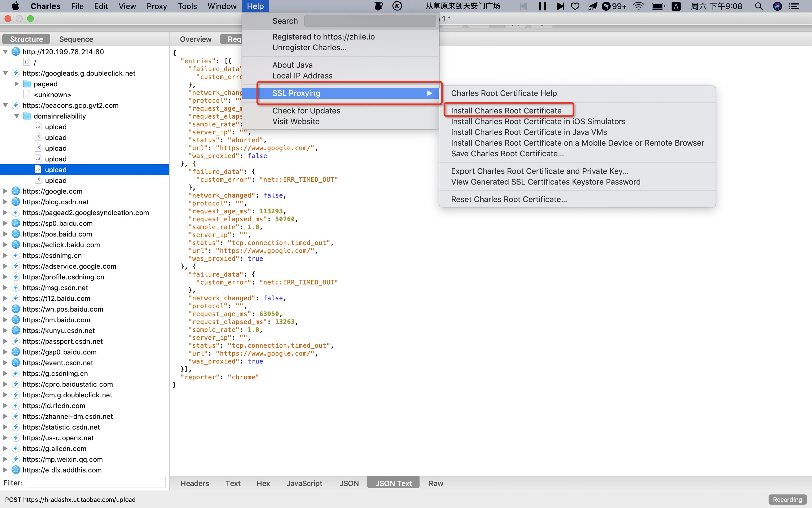Click the globe icon for http://120.199.78.214:80
Image resolution: width=812 pixels, height=508 pixels.
16,52
